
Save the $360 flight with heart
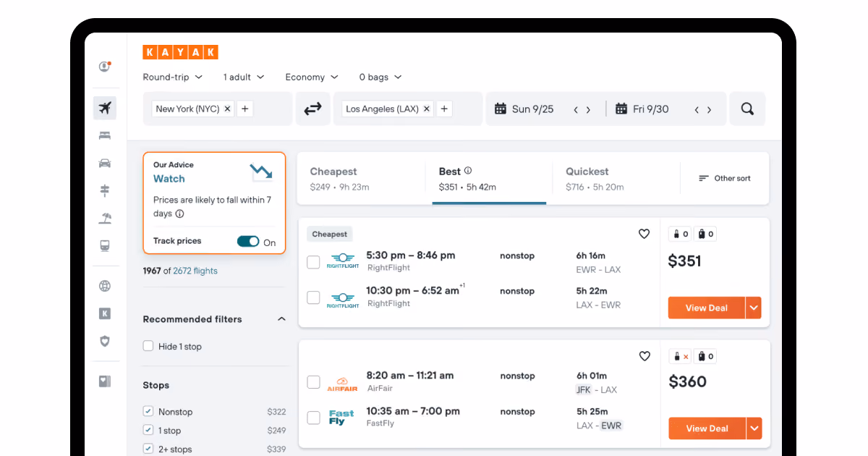coord(644,356)
